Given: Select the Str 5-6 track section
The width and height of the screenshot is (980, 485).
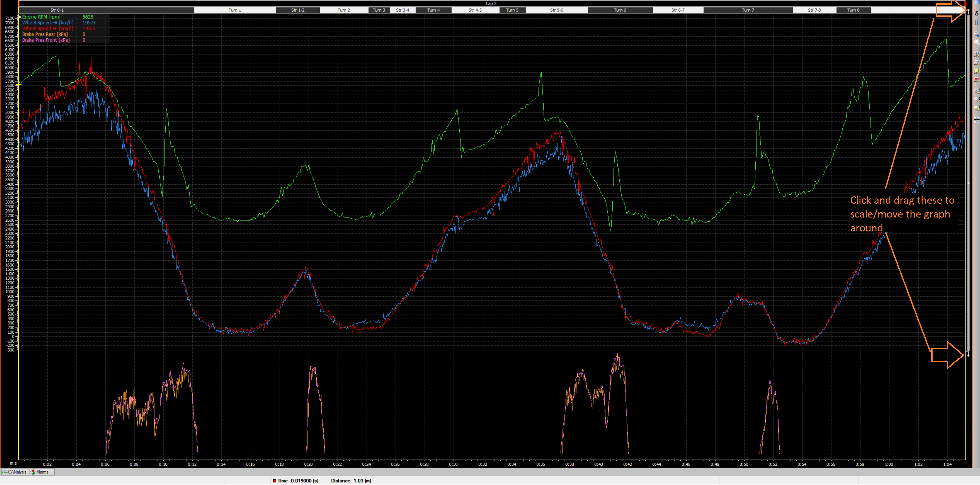Looking at the screenshot, I should point(556,10).
